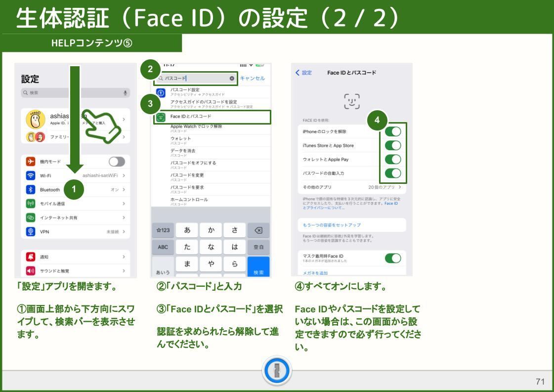Image resolution: width=554 pixels, height=392 pixels.
Task: Tap the microphone icon in Settings search bar
Action: click(125, 92)
